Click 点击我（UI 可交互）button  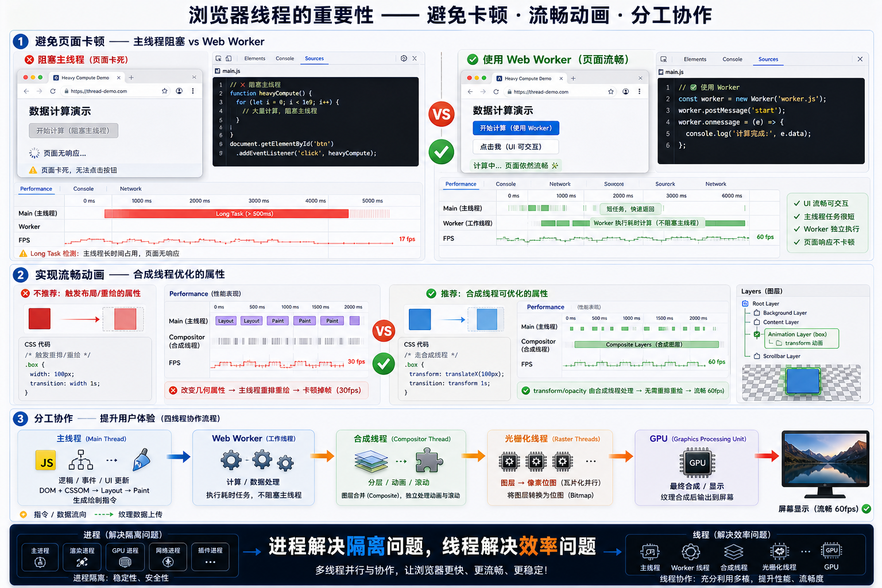tap(516, 147)
